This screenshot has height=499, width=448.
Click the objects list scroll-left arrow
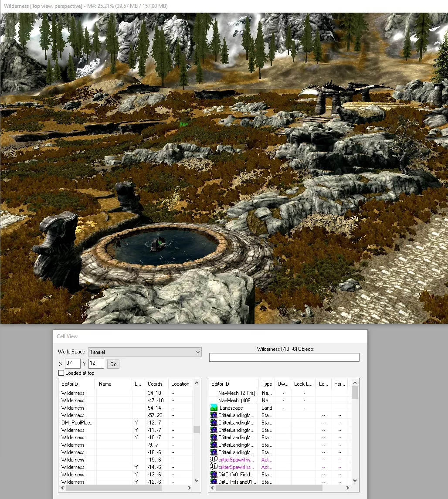tap(212, 488)
